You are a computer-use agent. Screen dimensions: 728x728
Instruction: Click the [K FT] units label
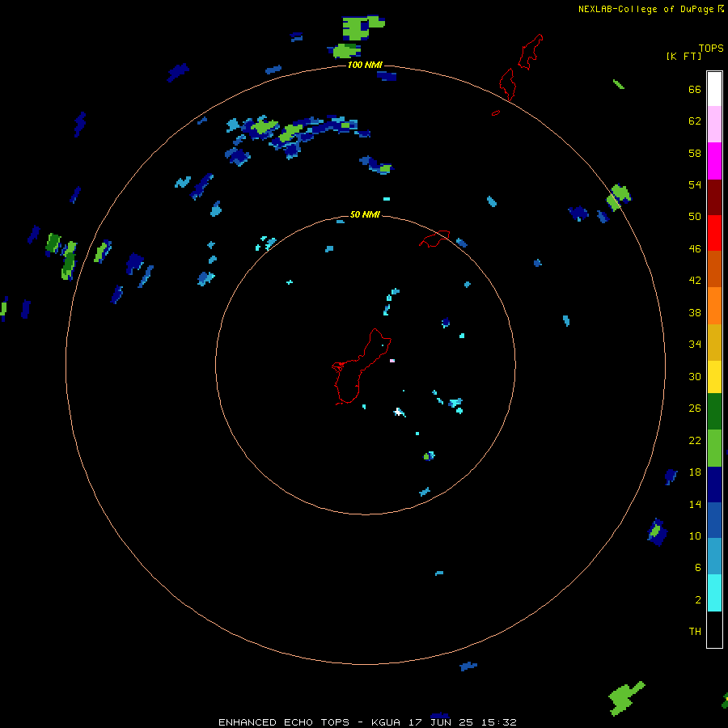[x=684, y=56]
